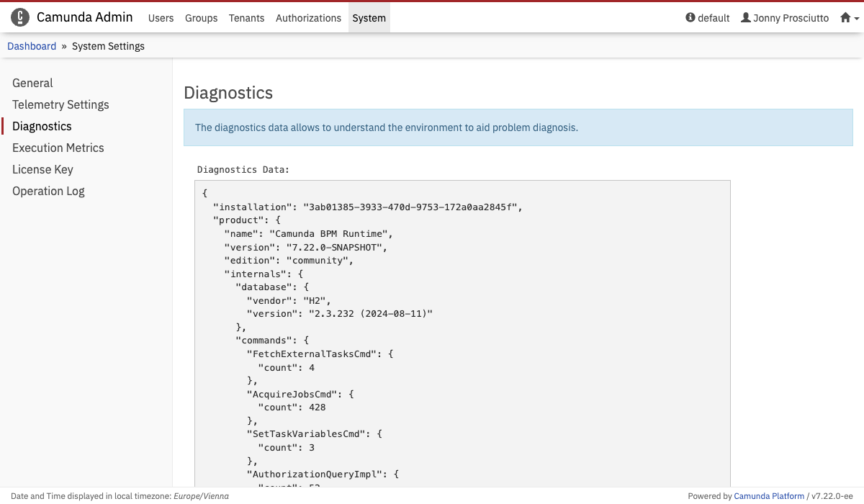Open the Tenants page
Screen dimensions: 864x504
click(246, 18)
